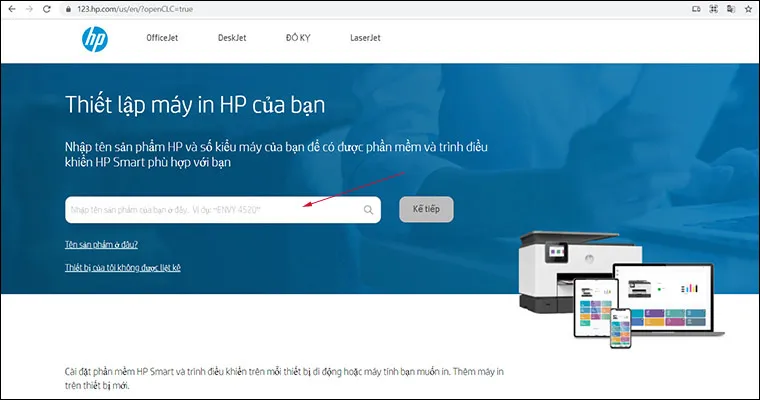
Task: Focus the product name input field
Action: point(223,210)
